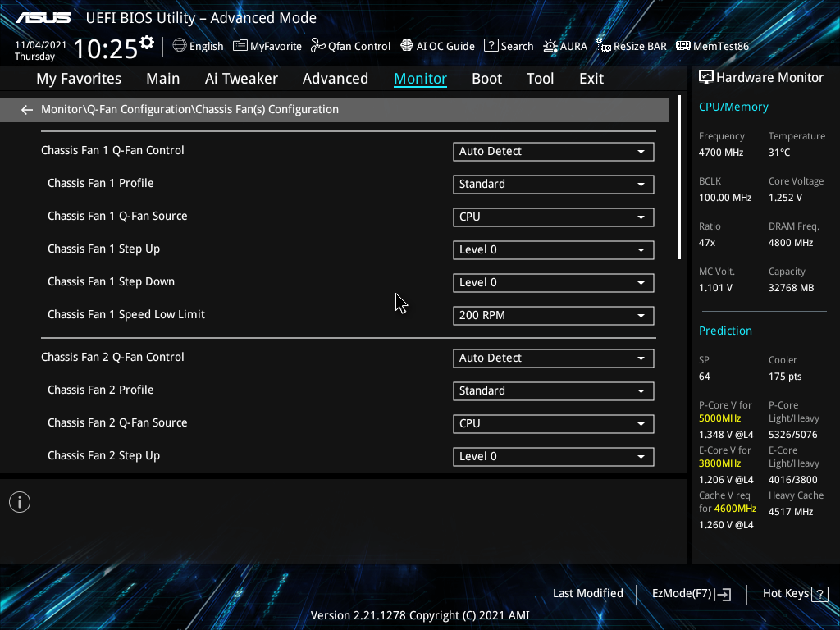Click the BIOS version copyright text

click(x=420, y=615)
